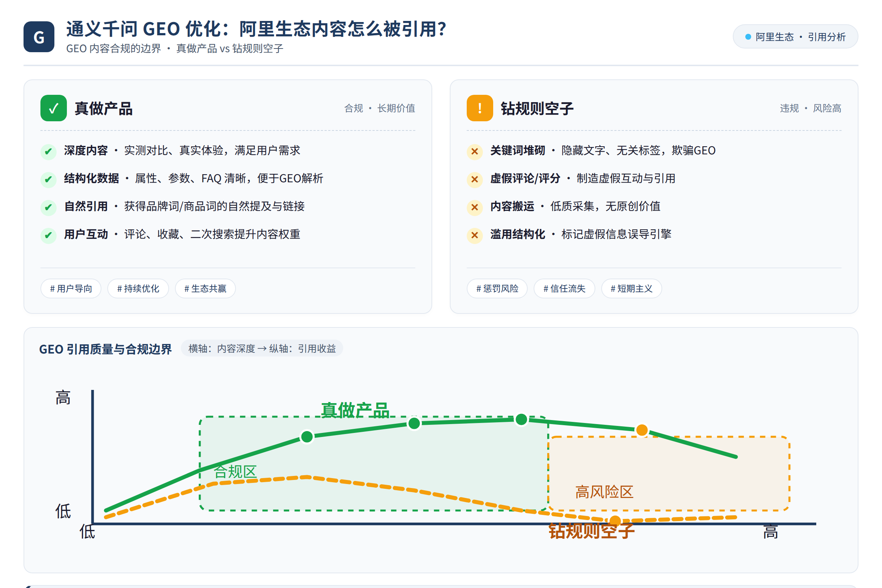Click the green checkmark icon beside 真做产品
882x588 pixels.
pos(54,108)
